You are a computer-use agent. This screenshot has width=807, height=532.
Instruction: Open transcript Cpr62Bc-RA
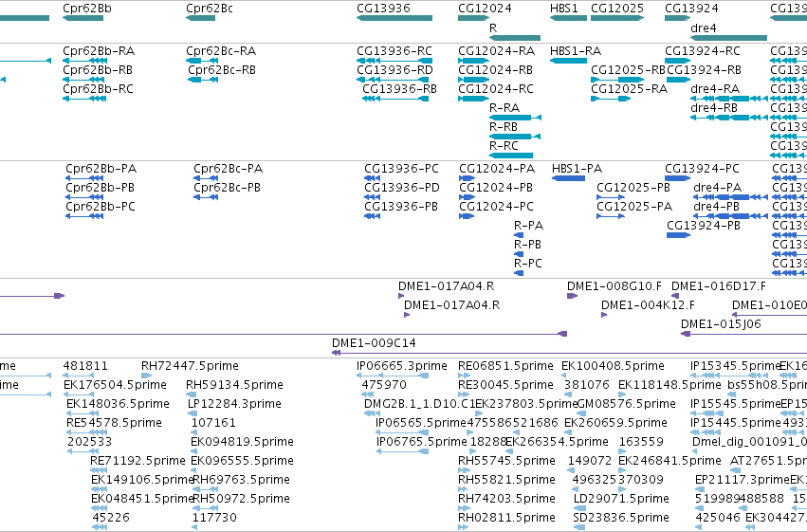pyautogui.click(x=221, y=51)
